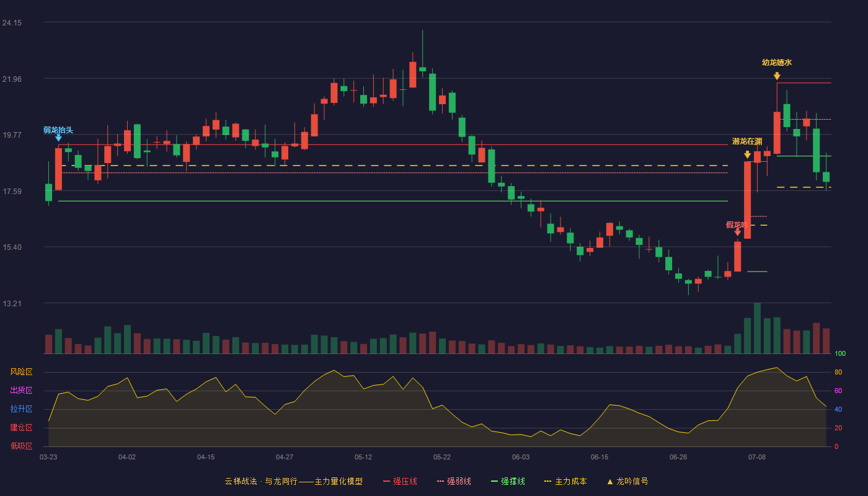The width and height of the screenshot is (868, 496).
Task: Click the 03-23 date axis label
Action: 48,457
